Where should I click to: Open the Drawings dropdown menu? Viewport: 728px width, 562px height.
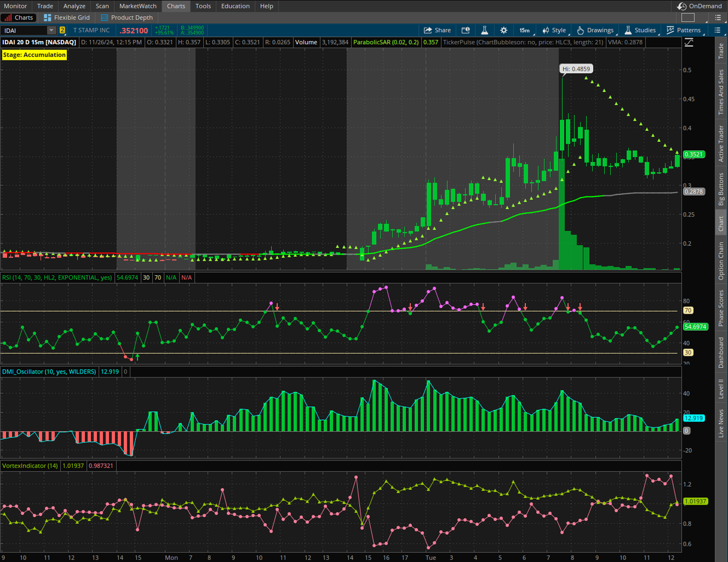coord(595,30)
